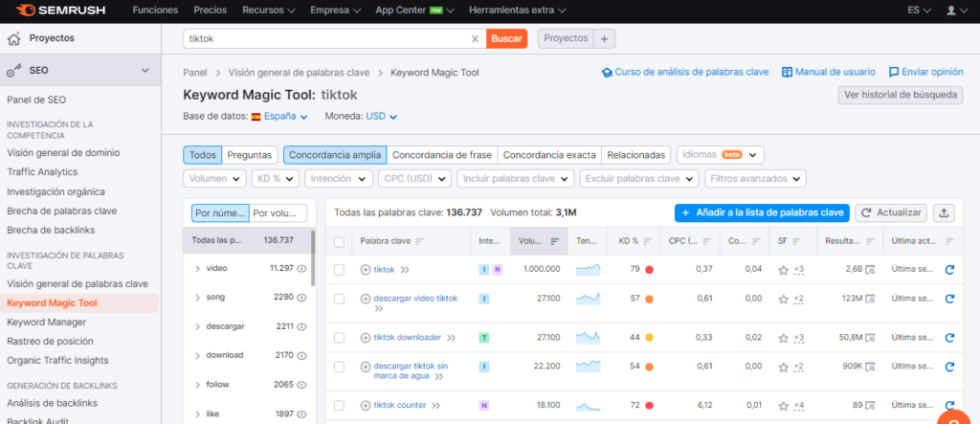Open the Volumen filter dropdown

pyautogui.click(x=214, y=179)
